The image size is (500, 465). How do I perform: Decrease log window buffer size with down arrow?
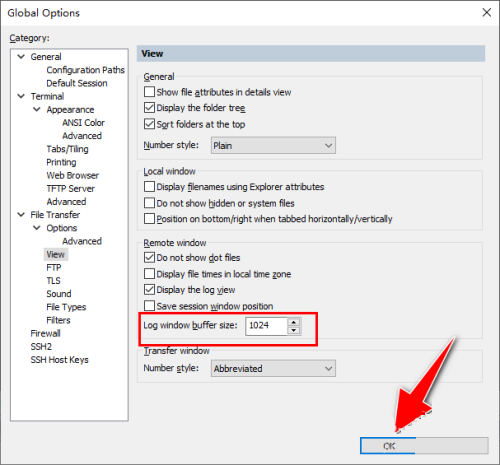pos(294,330)
